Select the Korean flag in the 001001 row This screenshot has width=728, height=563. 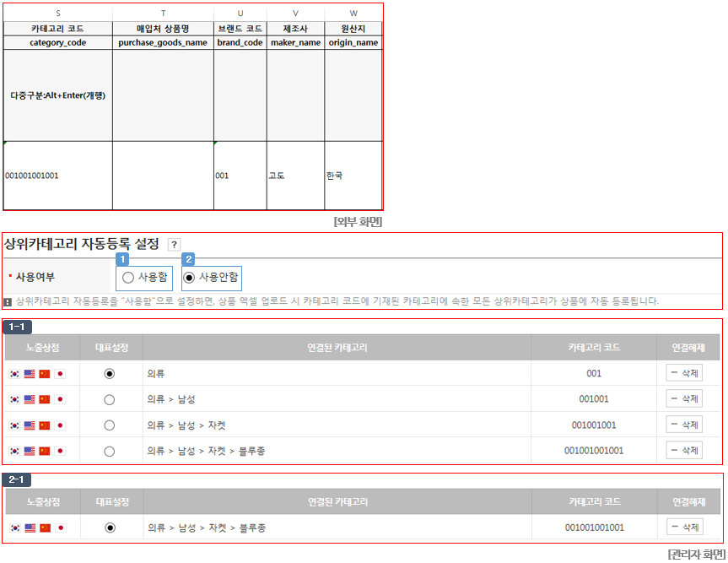coord(14,399)
